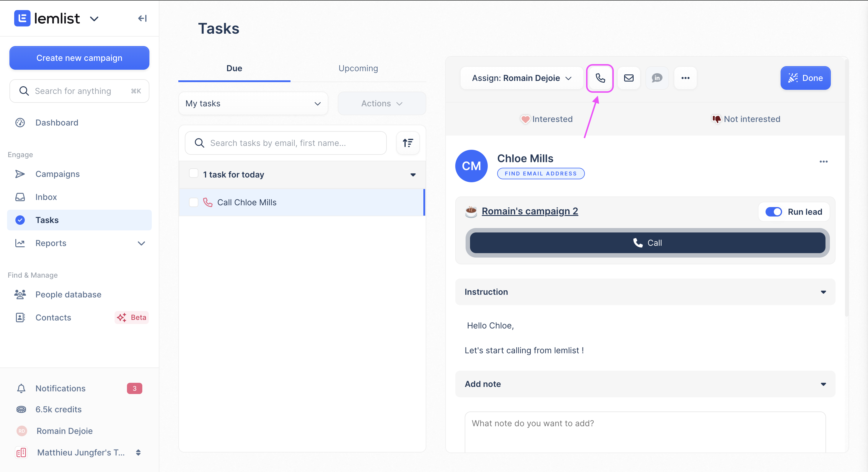Check the task checkbox for Chloe Mills
Viewport: 868px width, 472px height.
(x=193, y=202)
